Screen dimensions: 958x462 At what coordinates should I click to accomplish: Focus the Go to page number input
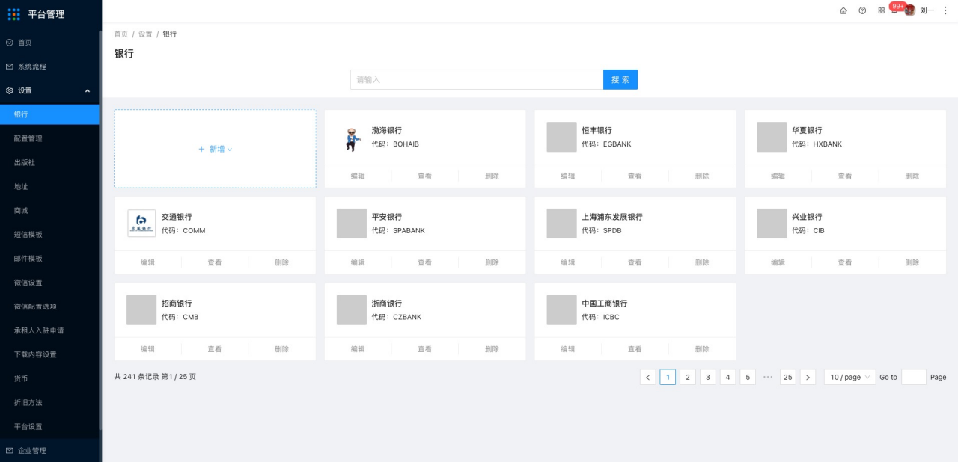point(914,378)
